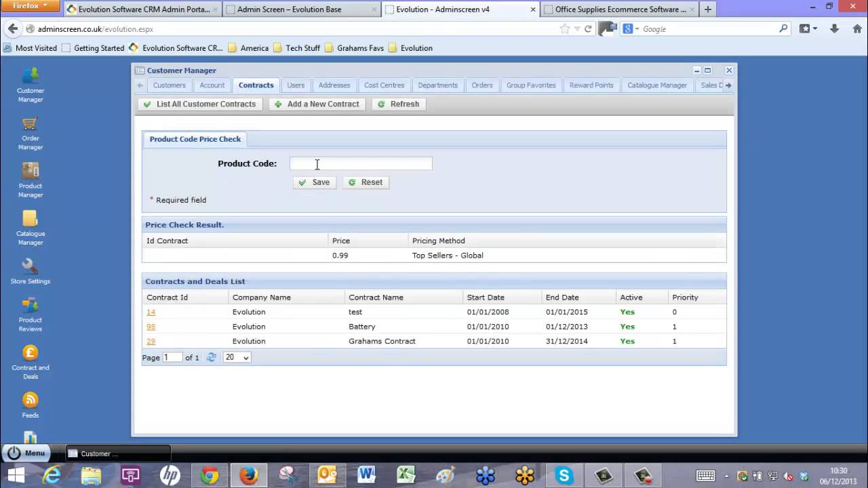The image size is (868, 488).
Task: Open Skype from taskbar
Action: [x=564, y=476]
